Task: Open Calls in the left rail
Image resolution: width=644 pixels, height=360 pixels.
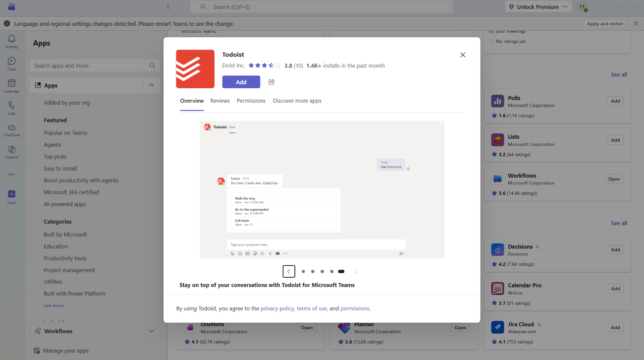Action: tap(11, 108)
